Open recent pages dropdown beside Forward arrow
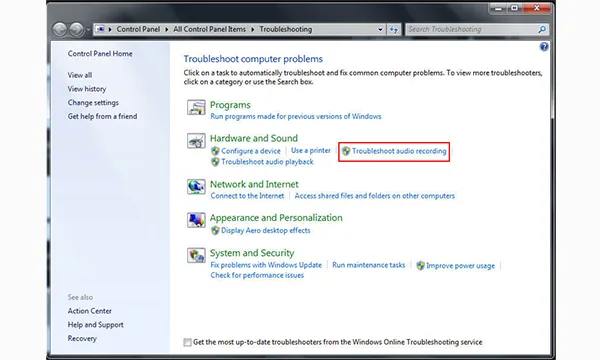The width and height of the screenshot is (600, 360). click(88, 30)
